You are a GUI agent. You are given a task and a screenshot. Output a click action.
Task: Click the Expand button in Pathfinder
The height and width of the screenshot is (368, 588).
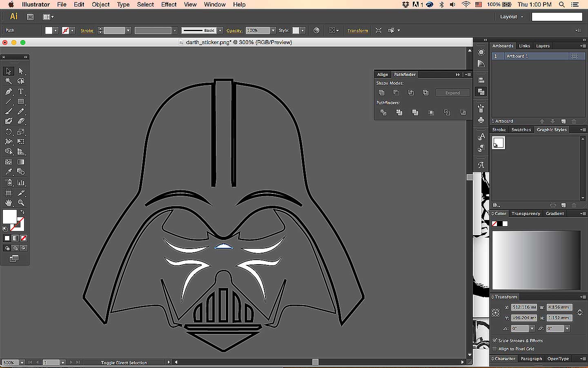click(452, 93)
